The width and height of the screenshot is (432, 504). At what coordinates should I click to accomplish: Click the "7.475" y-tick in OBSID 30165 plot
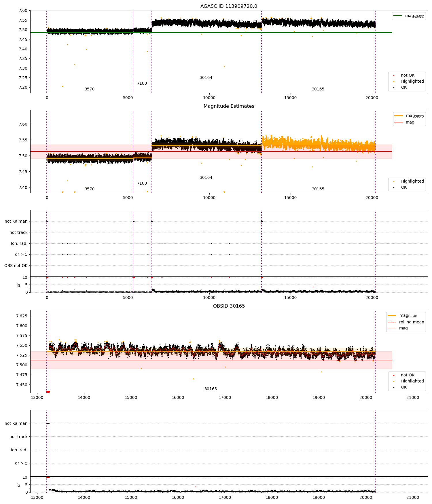pyautogui.click(x=22, y=375)
